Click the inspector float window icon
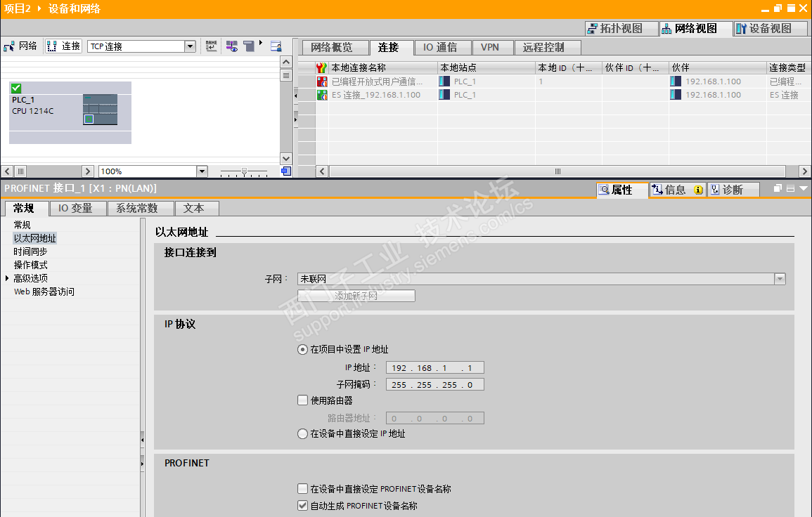The image size is (812, 517). tap(778, 188)
